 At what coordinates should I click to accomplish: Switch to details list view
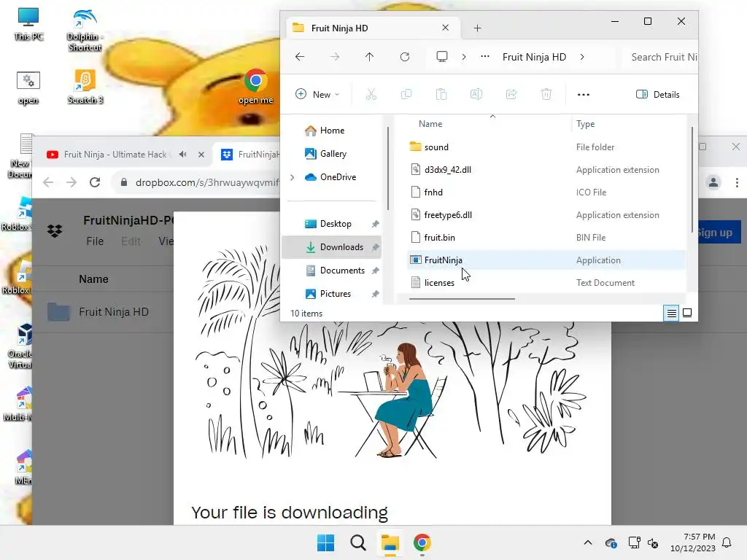671,314
